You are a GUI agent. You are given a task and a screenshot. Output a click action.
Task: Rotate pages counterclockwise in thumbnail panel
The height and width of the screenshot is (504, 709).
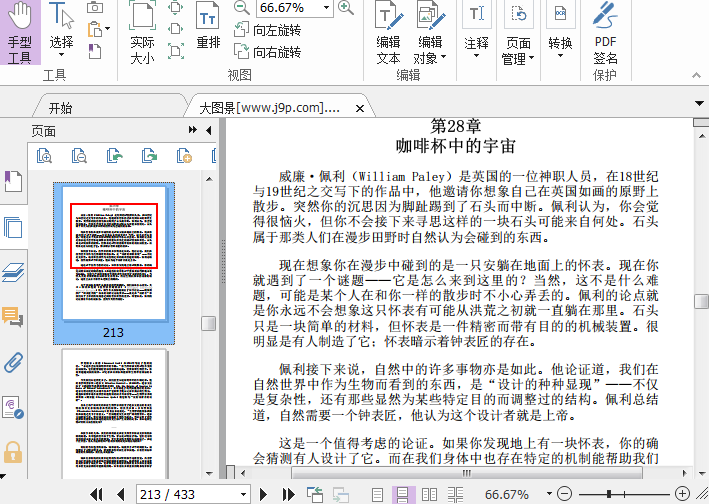point(114,156)
